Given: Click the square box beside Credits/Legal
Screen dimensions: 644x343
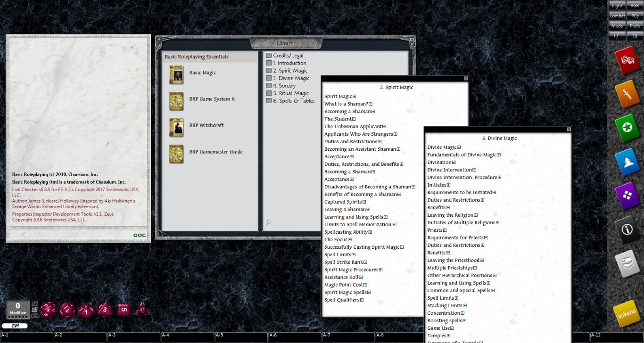Looking at the screenshot, I should click(269, 56).
